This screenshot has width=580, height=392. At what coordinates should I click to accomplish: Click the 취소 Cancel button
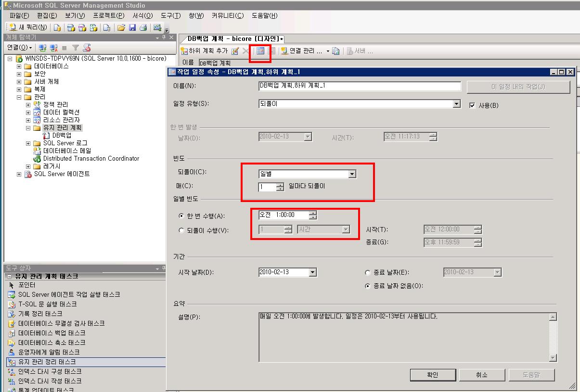click(x=481, y=375)
